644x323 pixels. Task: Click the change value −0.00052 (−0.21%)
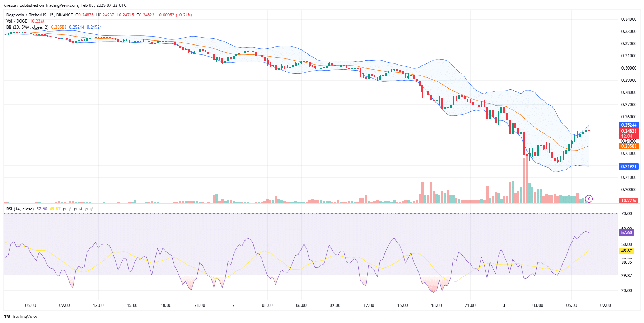click(x=174, y=15)
